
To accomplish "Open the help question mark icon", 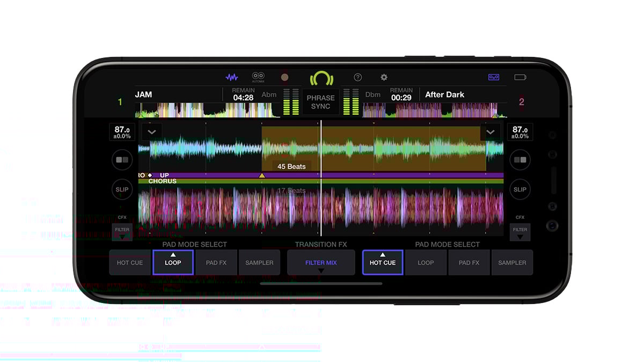I will pos(358,77).
